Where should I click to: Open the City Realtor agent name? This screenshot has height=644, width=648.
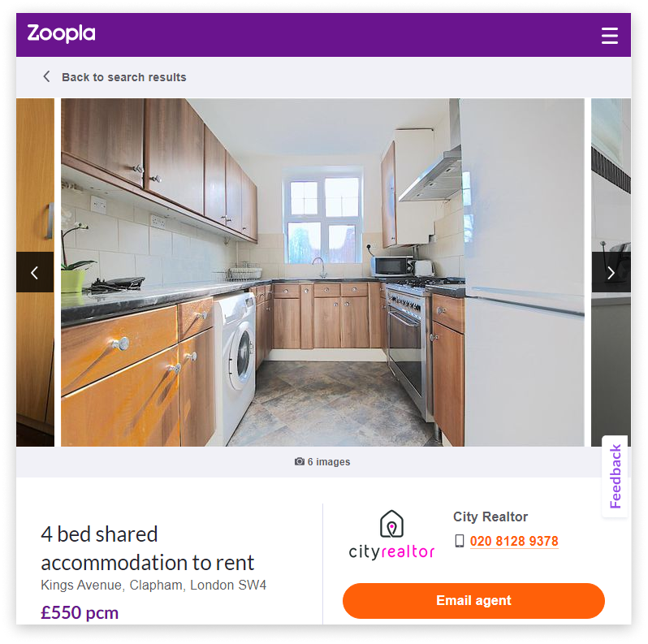click(x=490, y=516)
